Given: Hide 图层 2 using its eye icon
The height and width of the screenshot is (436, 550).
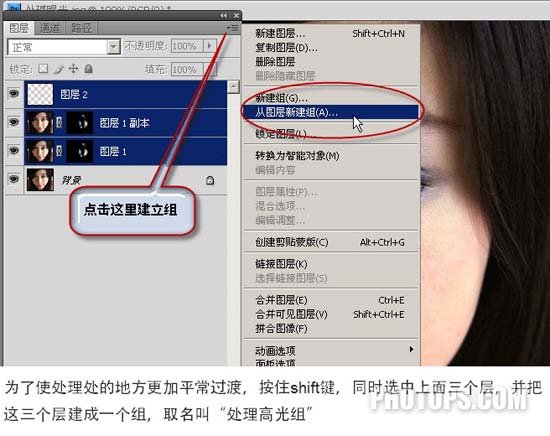Looking at the screenshot, I should coord(14,94).
